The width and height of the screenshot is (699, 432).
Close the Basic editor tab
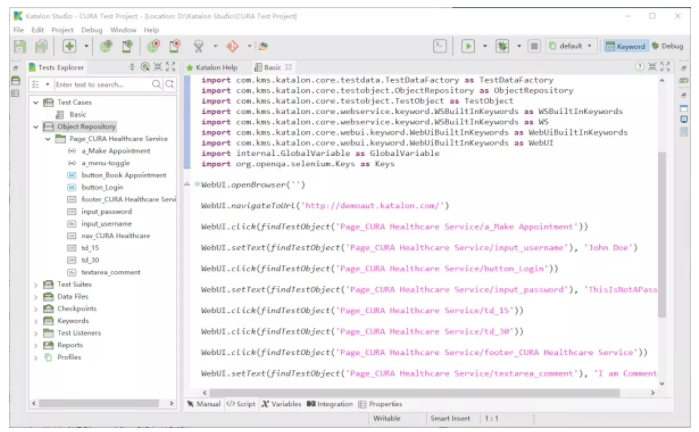click(x=288, y=67)
